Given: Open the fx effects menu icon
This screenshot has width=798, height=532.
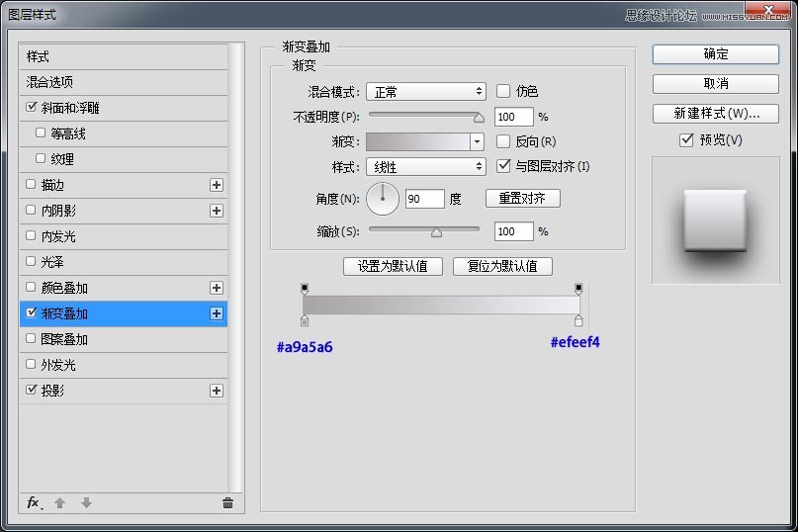Looking at the screenshot, I should tap(34, 503).
